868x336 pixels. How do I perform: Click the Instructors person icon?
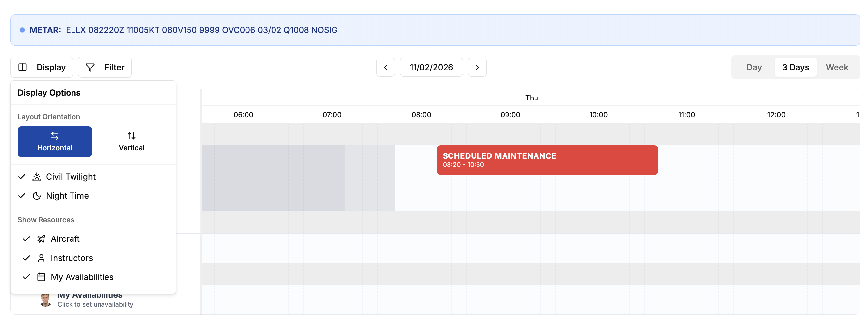click(41, 258)
